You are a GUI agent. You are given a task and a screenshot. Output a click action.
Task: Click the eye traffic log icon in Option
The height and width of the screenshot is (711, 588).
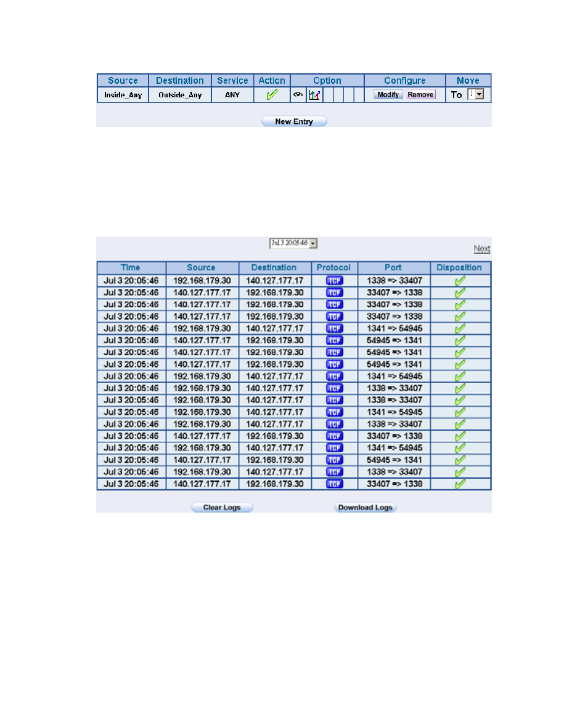[298, 95]
